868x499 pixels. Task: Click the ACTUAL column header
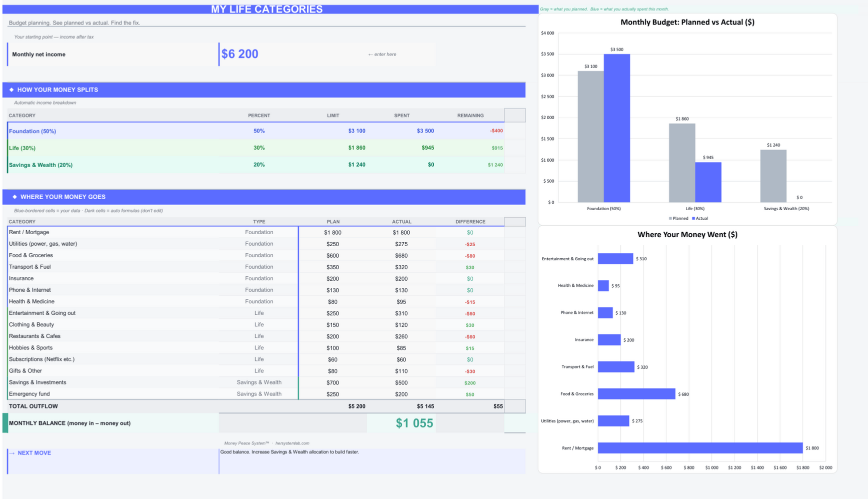click(401, 222)
